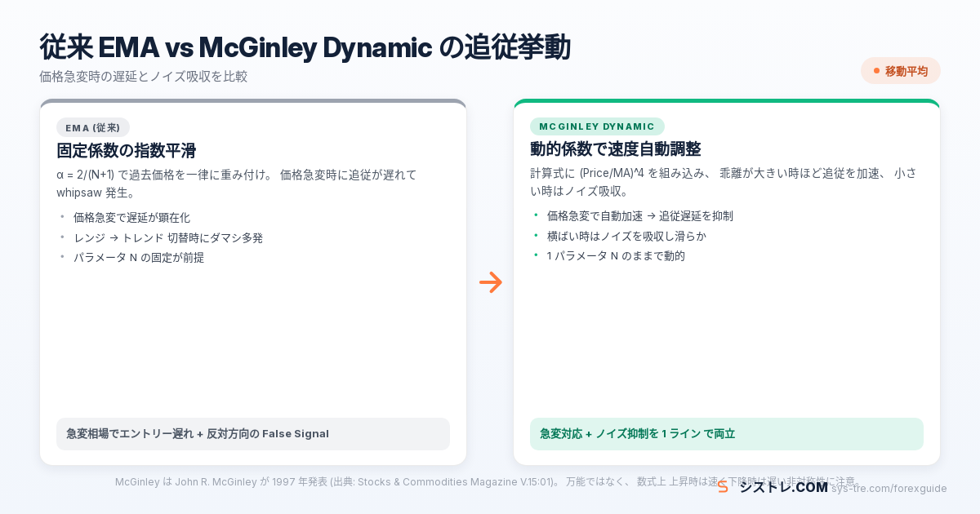Click the α = 2/(N+1) description paragraph
The image size is (980, 514).
237,184
